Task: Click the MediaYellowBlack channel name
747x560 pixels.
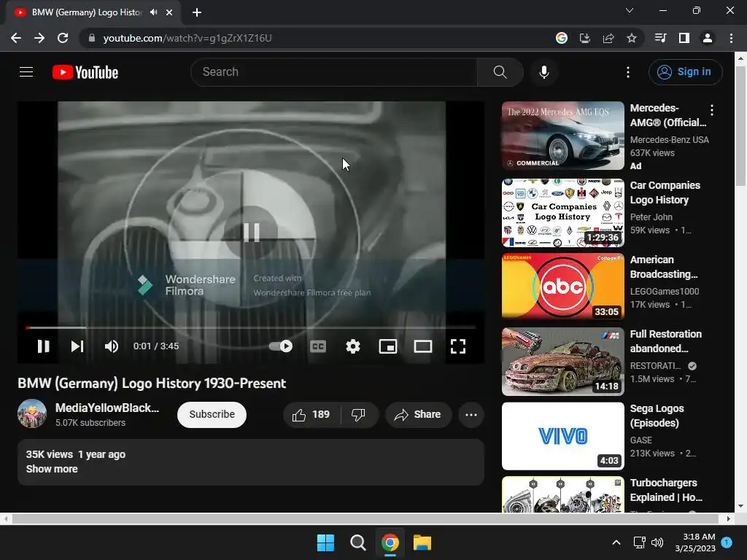Action: coord(107,408)
